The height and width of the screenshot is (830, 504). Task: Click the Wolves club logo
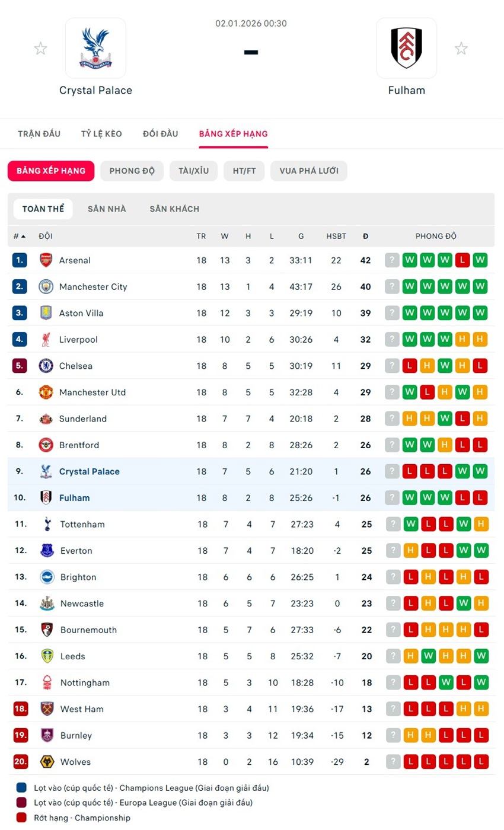pos(47,762)
